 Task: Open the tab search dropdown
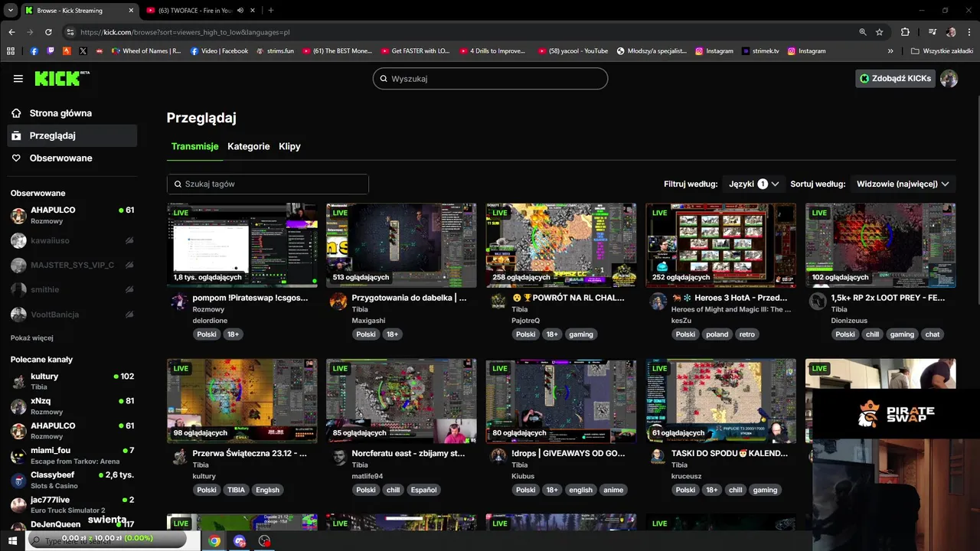click(x=10, y=10)
